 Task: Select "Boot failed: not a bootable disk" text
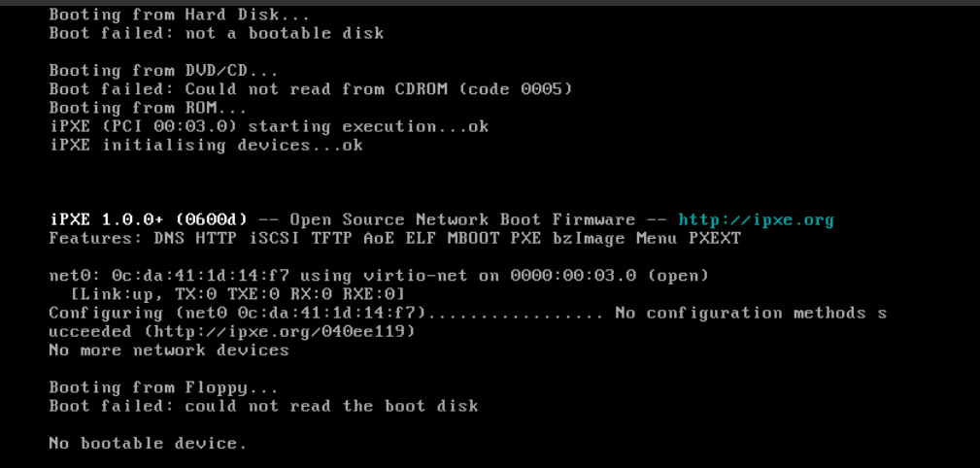click(x=217, y=33)
